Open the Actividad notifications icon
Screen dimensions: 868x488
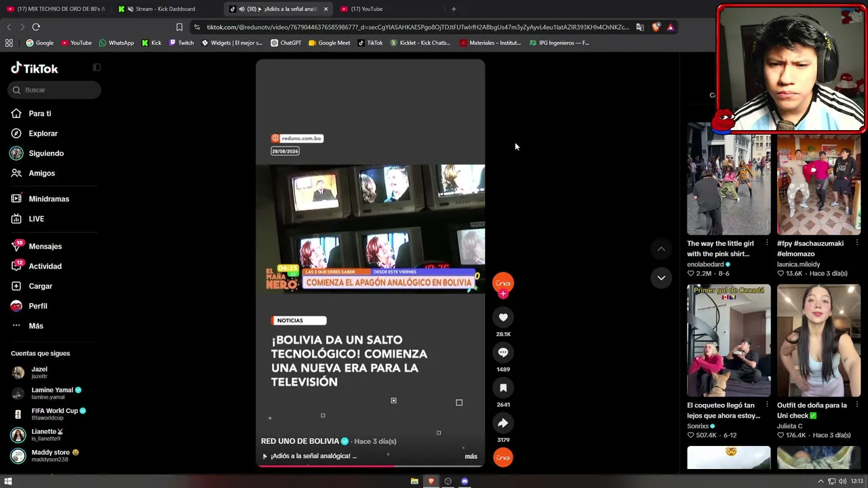tap(16, 266)
